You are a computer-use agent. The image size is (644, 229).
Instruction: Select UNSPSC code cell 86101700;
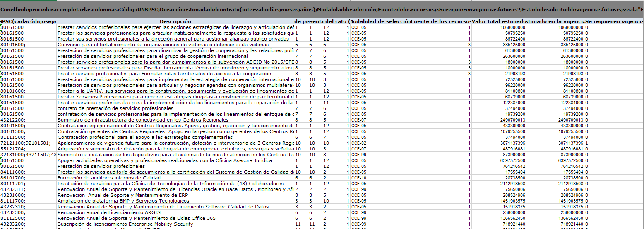pos(28,177)
